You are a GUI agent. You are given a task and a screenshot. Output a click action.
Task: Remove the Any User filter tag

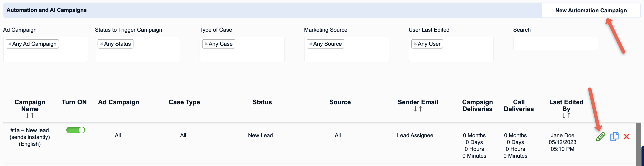415,44
